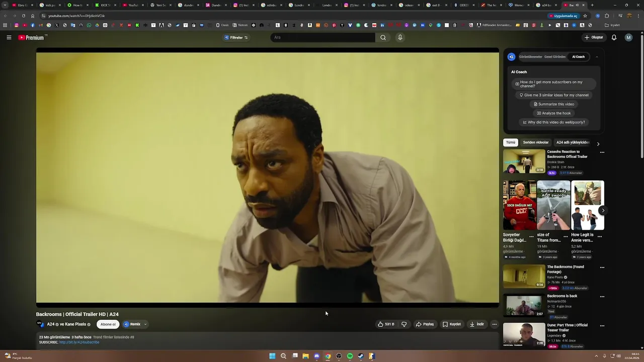The image size is (644, 362).
Task: Open the A24 channel avatar
Action: click(40, 324)
